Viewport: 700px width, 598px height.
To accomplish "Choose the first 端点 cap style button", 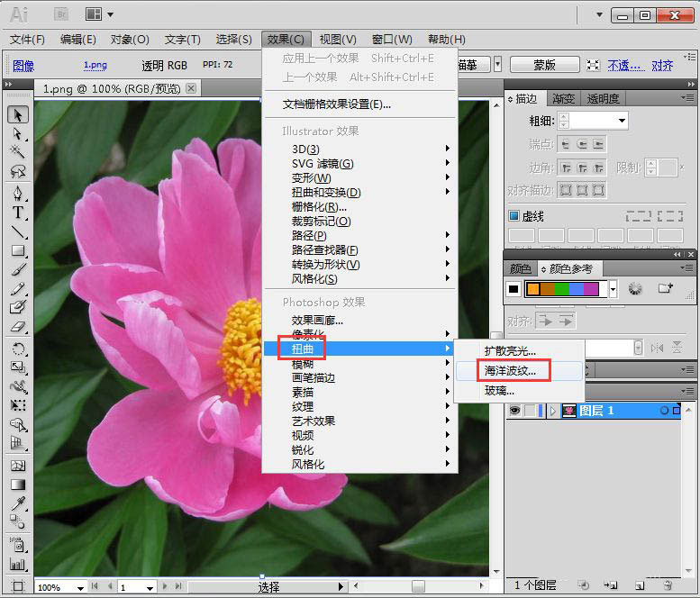I will click(x=566, y=144).
